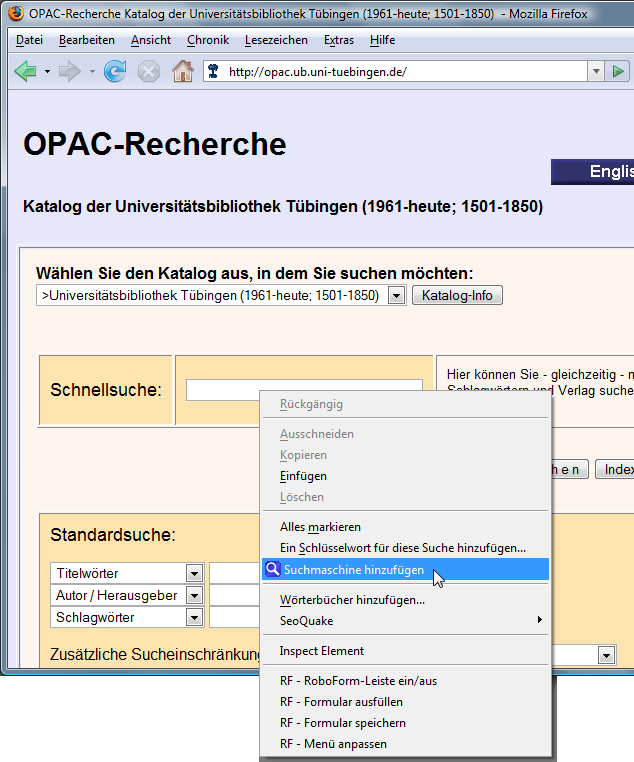Open the Hilfe menu
The width and height of the screenshot is (634, 762).
(x=382, y=40)
